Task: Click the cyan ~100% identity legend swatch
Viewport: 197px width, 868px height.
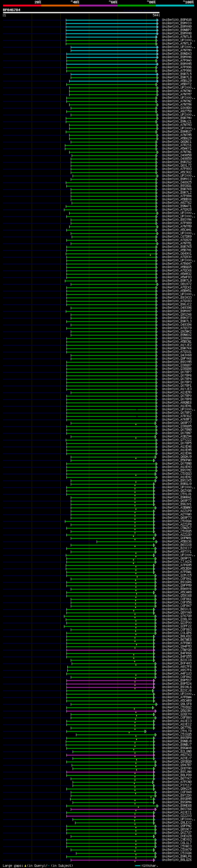Action: pyautogui.click(x=175, y=6)
